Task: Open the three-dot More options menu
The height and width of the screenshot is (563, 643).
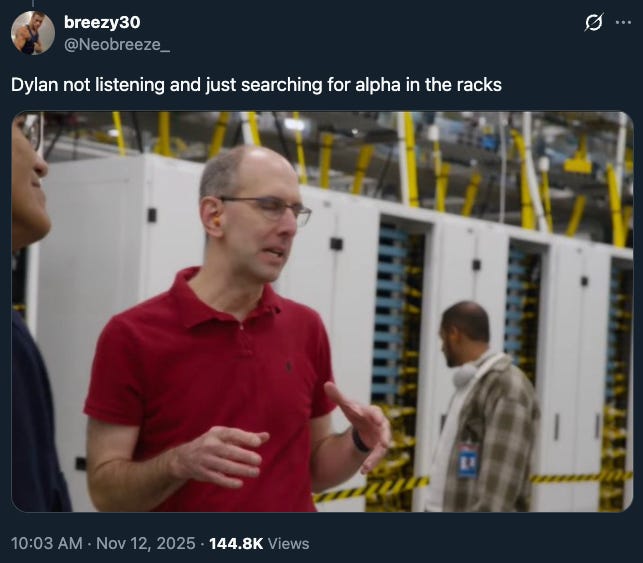Action: click(x=623, y=23)
